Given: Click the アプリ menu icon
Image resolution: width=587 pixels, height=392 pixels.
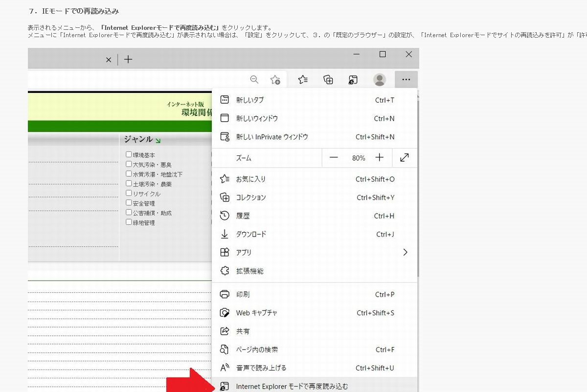Looking at the screenshot, I should (225, 252).
